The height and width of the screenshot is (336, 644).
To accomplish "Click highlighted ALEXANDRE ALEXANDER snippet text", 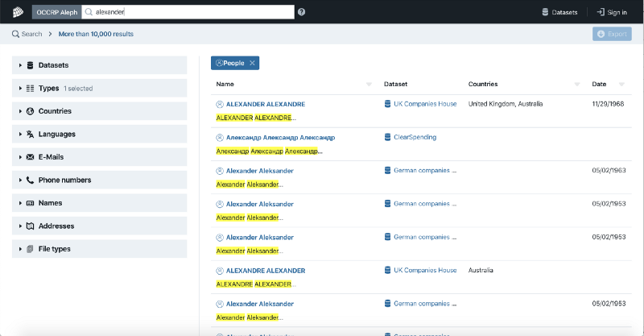I will (x=254, y=284).
